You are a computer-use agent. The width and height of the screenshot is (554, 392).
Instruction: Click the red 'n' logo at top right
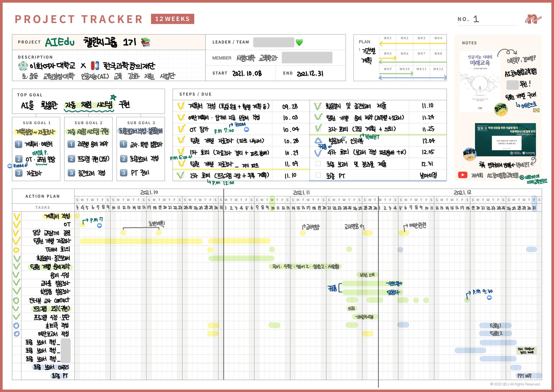tap(533, 19)
